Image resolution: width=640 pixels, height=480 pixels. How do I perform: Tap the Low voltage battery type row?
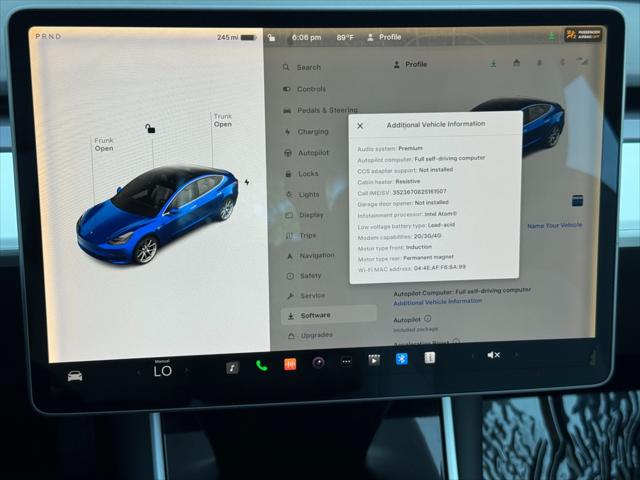[x=406, y=226]
